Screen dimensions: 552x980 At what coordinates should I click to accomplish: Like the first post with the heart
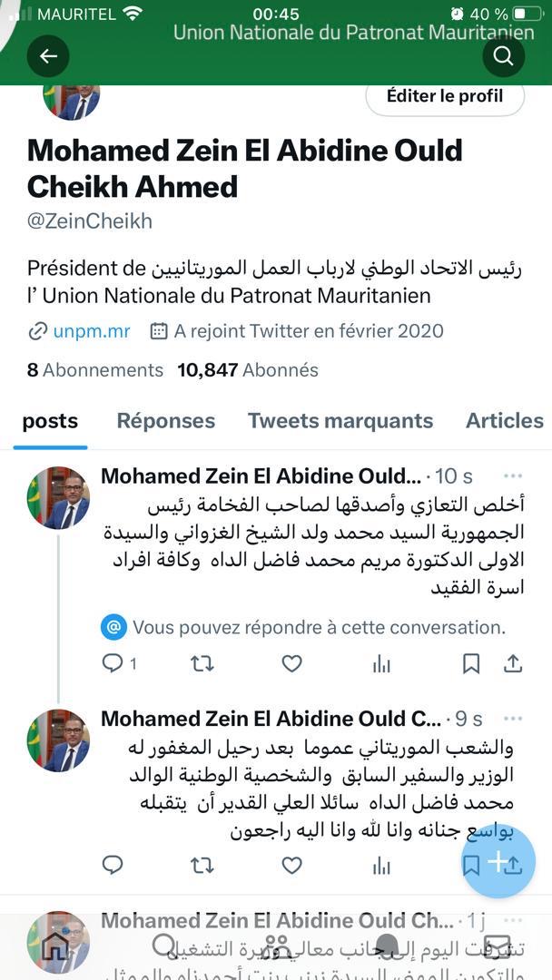coord(291,664)
